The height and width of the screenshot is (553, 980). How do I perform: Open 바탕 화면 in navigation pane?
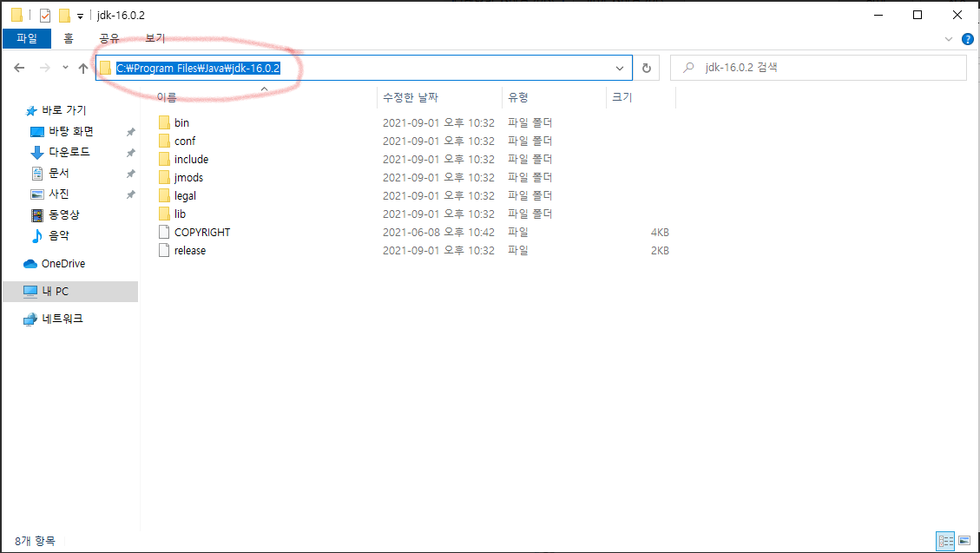[70, 131]
